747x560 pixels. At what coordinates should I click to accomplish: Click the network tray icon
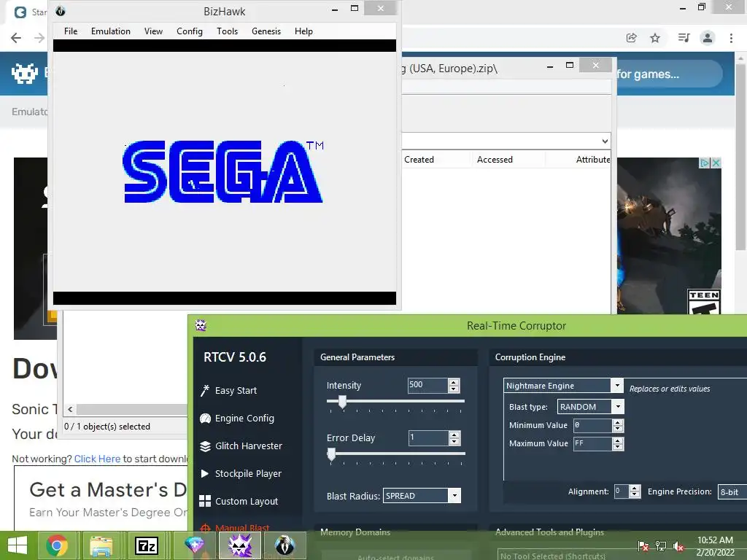tap(661, 546)
